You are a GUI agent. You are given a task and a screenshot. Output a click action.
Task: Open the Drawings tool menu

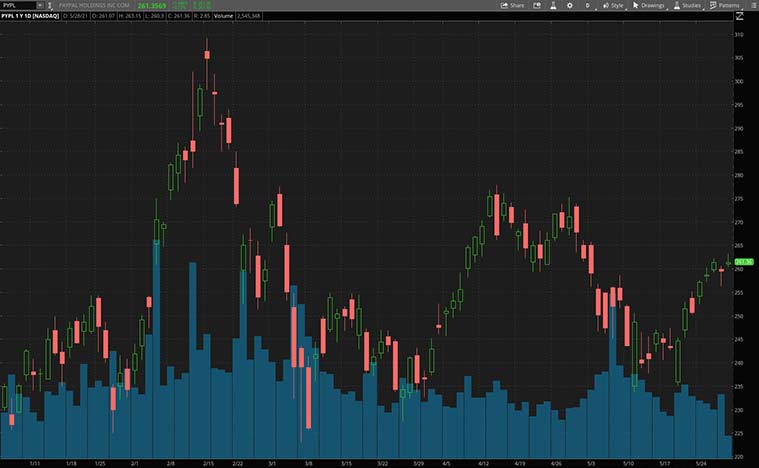click(649, 5)
